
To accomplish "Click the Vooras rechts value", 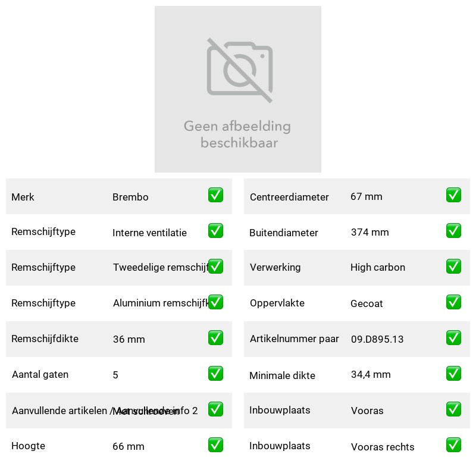I will 383,447.
